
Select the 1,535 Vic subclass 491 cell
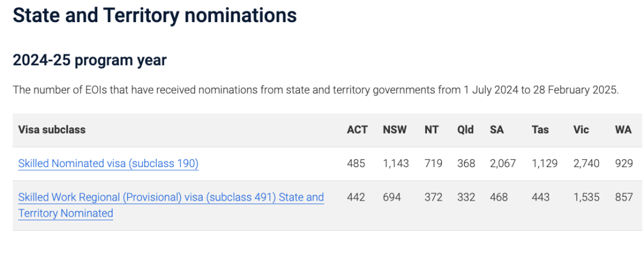(x=586, y=197)
